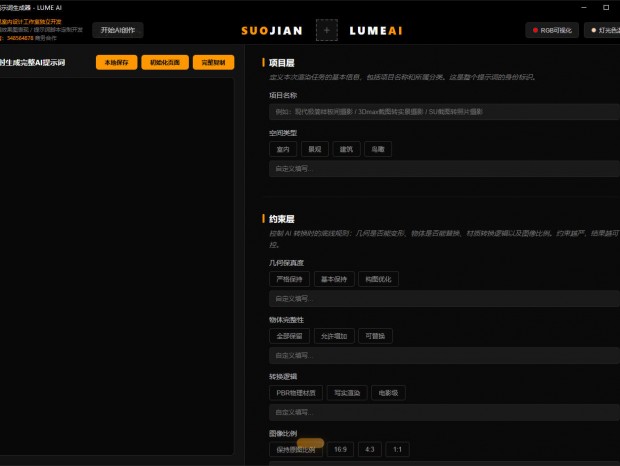The height and width of the screenshot is (466, 620).
Task: Click the plus icon between SUOJIAN and LUMEAI
Action: pos(327,30)
